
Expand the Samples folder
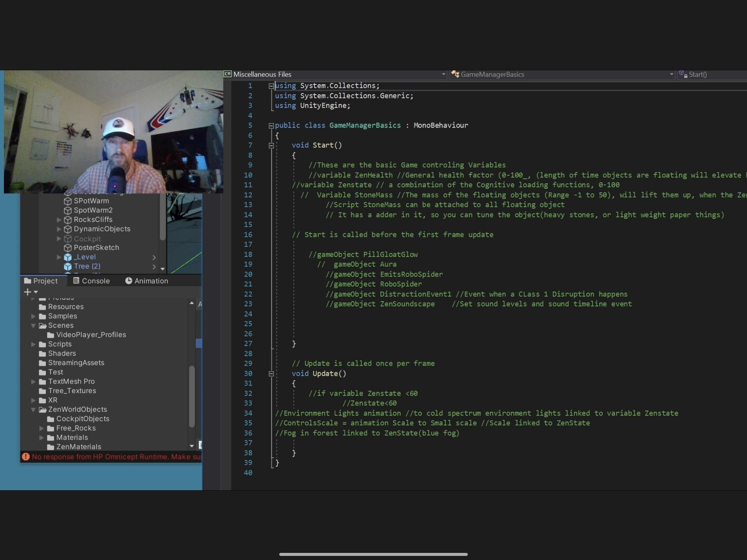[x=33, y=316]
